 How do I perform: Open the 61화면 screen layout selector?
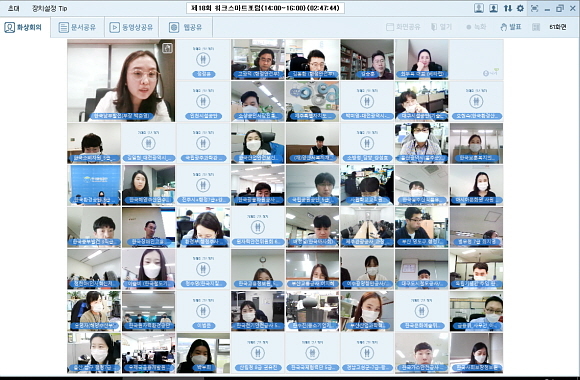558,27
